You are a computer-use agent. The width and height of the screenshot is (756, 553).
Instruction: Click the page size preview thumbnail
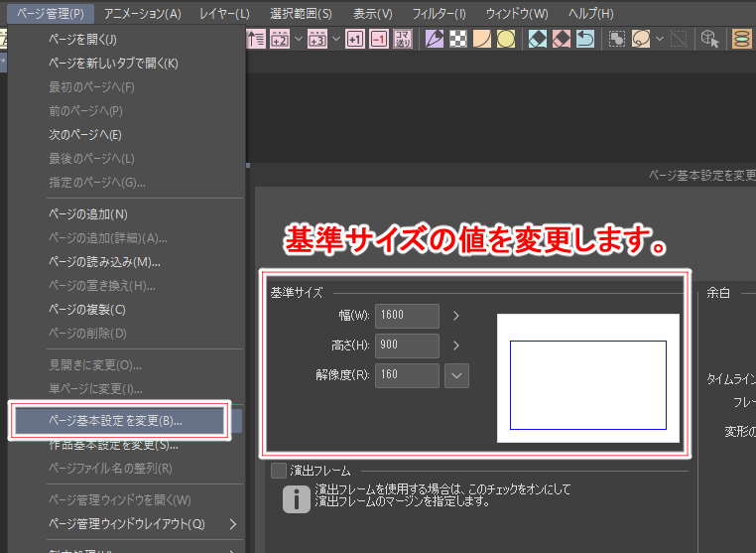pyautogui.click(x=588, y=378)
